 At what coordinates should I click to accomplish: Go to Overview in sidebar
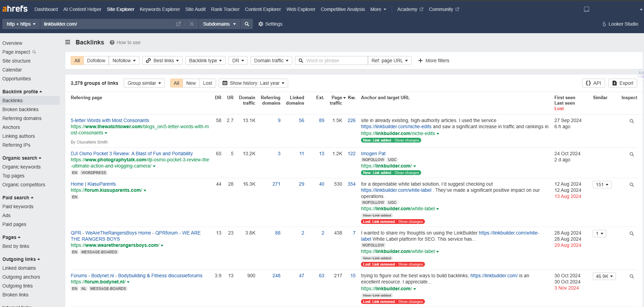pyautogui.click(x=12, y=43)
